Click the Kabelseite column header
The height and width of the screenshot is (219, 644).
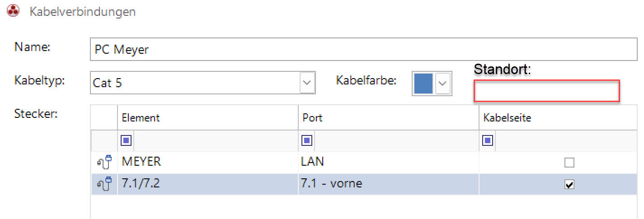pos(558,118)
